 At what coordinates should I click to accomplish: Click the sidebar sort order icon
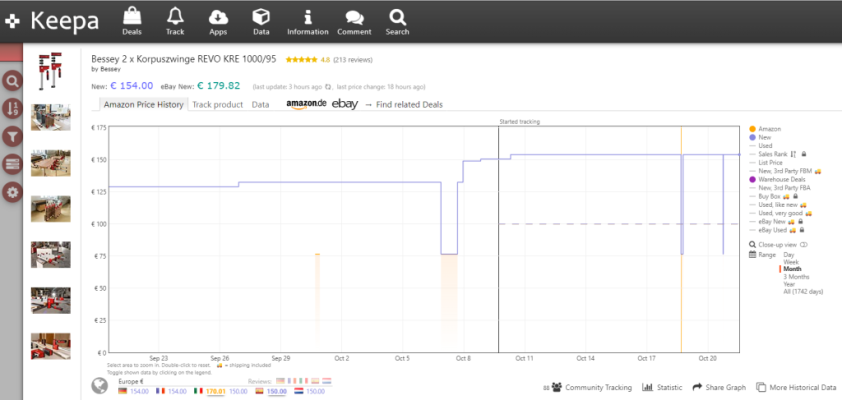click(x=12, y=109)
